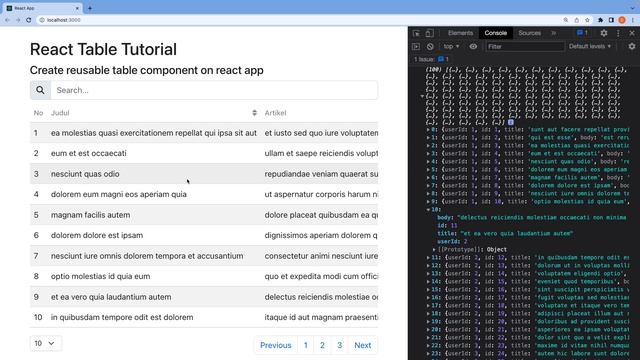Switch to the Elements tab in DevTools

click(460, 33)
